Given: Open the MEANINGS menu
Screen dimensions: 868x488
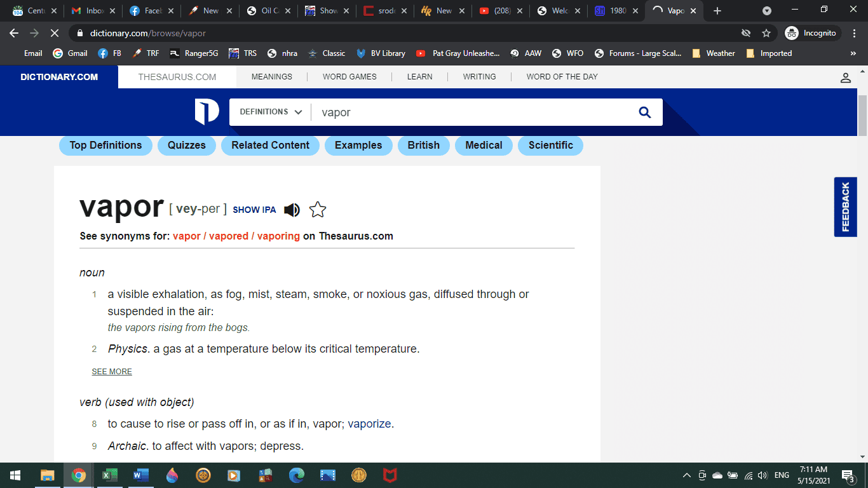Looking at the screenshot, I should 272,77.
